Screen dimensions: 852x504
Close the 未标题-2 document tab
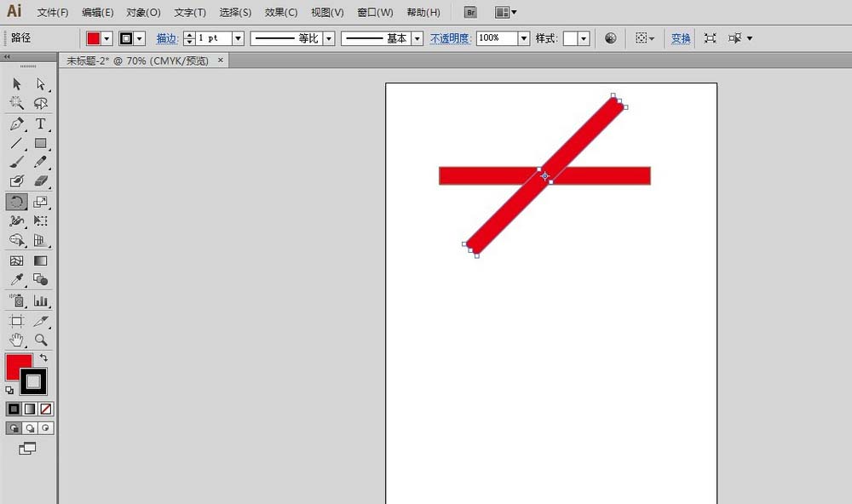pos(220,60)
